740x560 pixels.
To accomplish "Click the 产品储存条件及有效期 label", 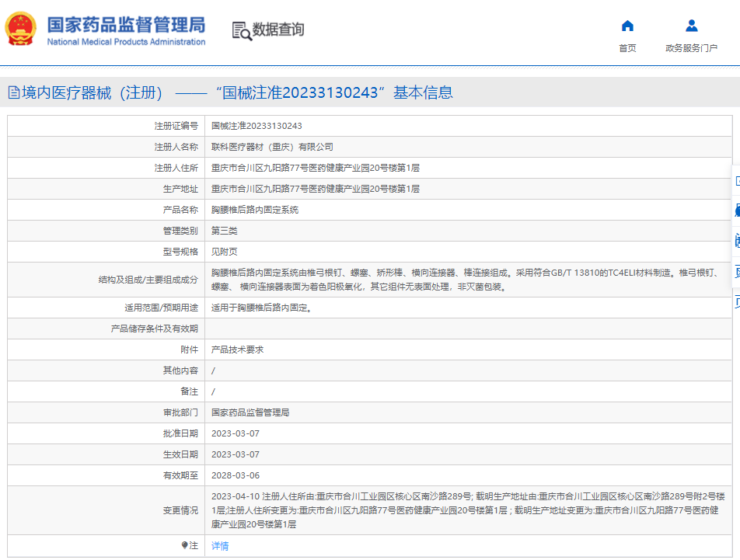I will point(155,329).
